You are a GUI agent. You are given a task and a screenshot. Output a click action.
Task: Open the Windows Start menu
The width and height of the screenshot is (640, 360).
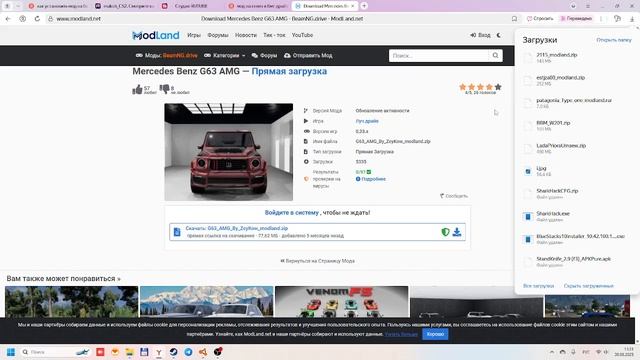click(11, 352)
